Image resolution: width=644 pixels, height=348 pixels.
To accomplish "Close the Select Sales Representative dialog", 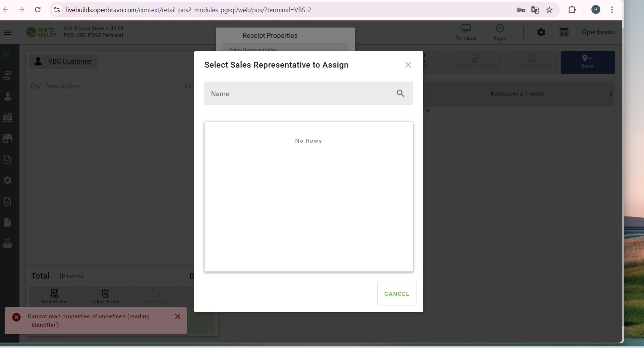I will 408,65.
